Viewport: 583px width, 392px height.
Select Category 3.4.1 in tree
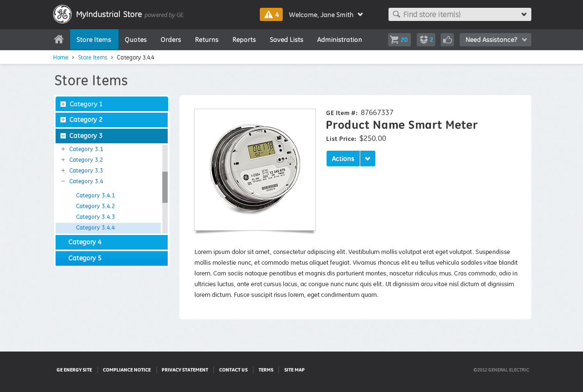pos(95,195)
